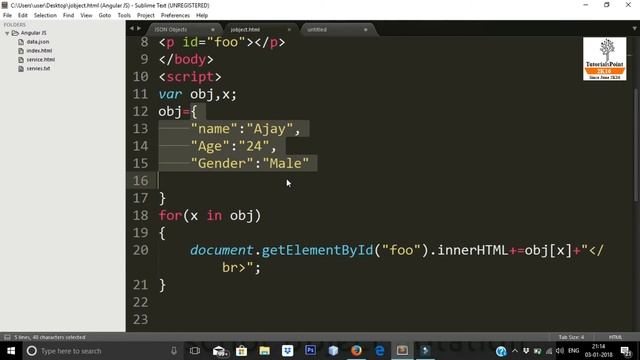
Task: Open Dropbox on taskbar
Action: pos(288,351)
